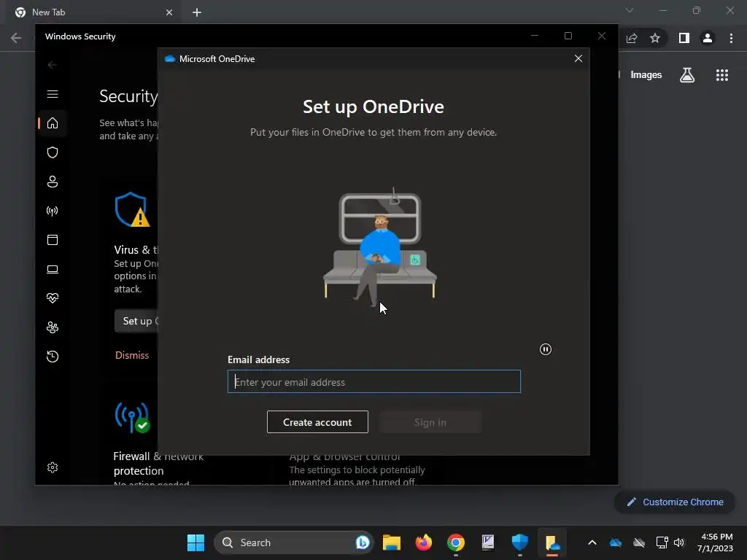The width and height of the screenshot is (747, 560).
Task: Open gray OneDrive not-signed-in tray icon
Action: [x=639, y=542]
